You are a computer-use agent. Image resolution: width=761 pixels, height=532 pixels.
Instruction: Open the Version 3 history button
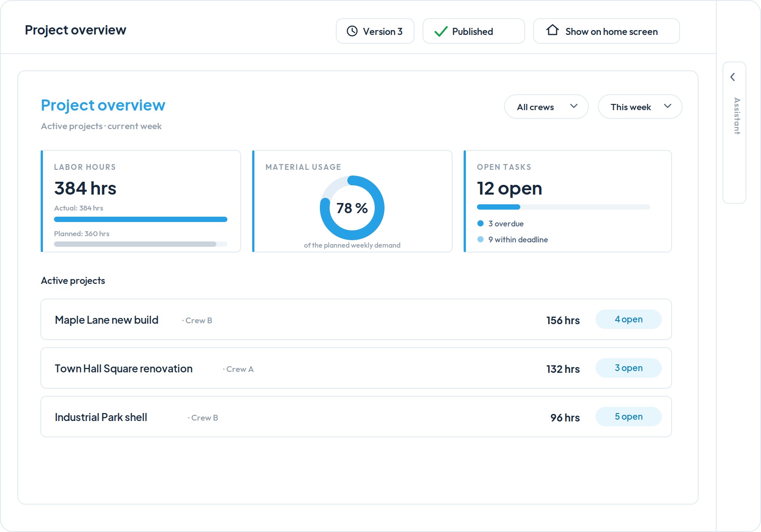point(375,31)
